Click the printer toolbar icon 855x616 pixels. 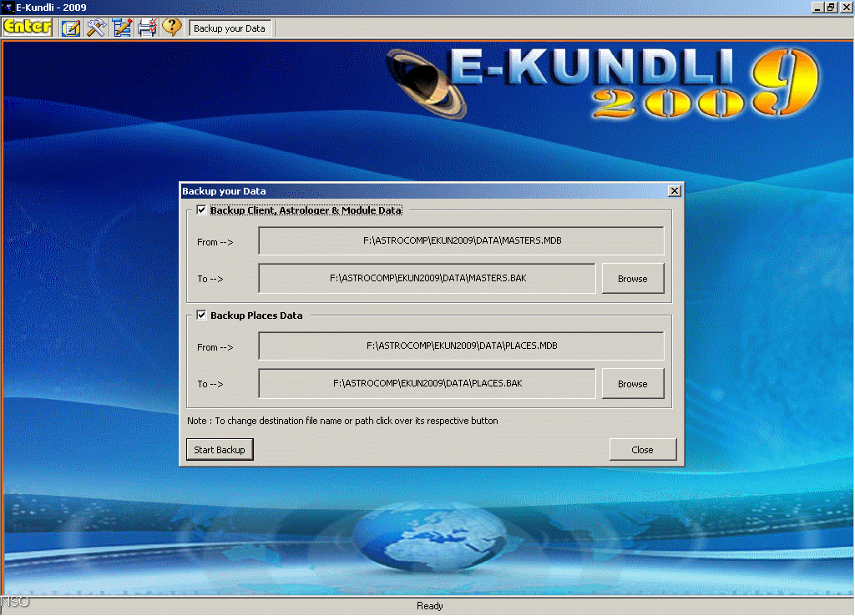(x=147, y=28)
